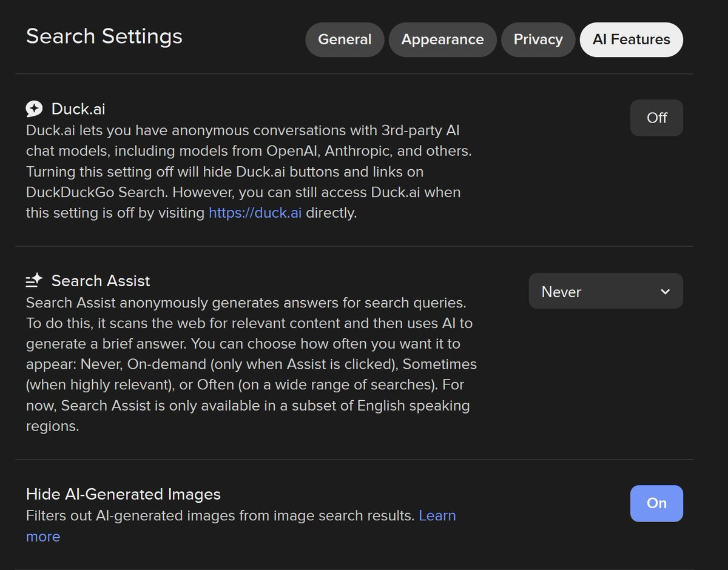Click the Search Assist section heading

[101, 281]
